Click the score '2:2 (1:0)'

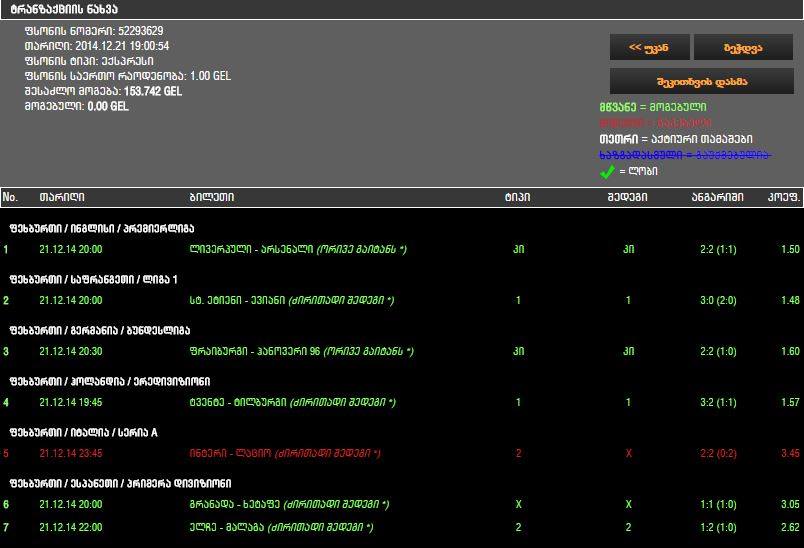coord(718,352)
